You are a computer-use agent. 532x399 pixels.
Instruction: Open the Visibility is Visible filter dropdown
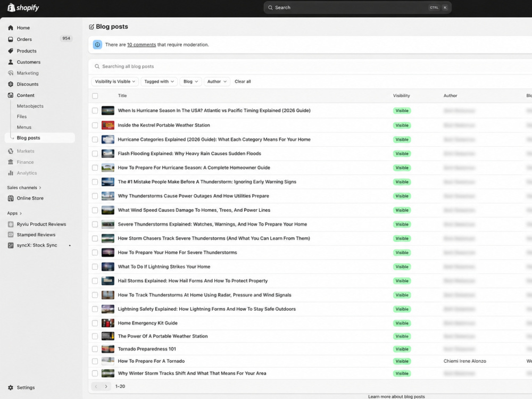click(x=115, y=81)
